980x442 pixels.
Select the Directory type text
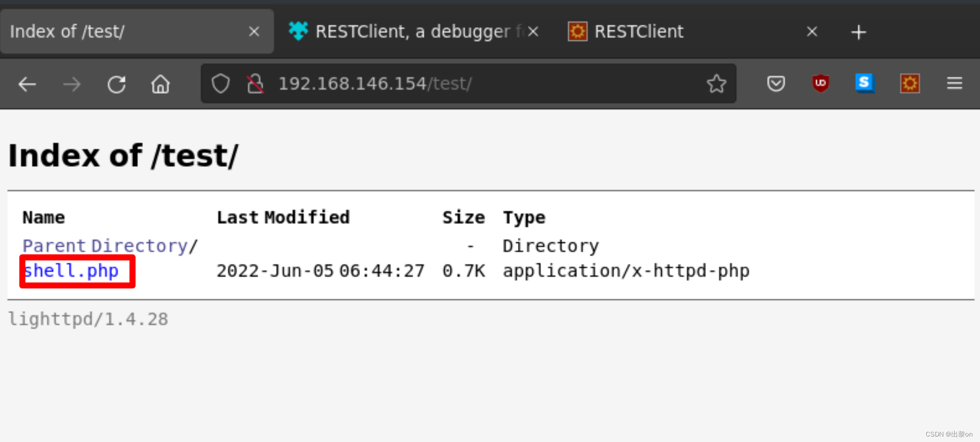coord(551,246)
